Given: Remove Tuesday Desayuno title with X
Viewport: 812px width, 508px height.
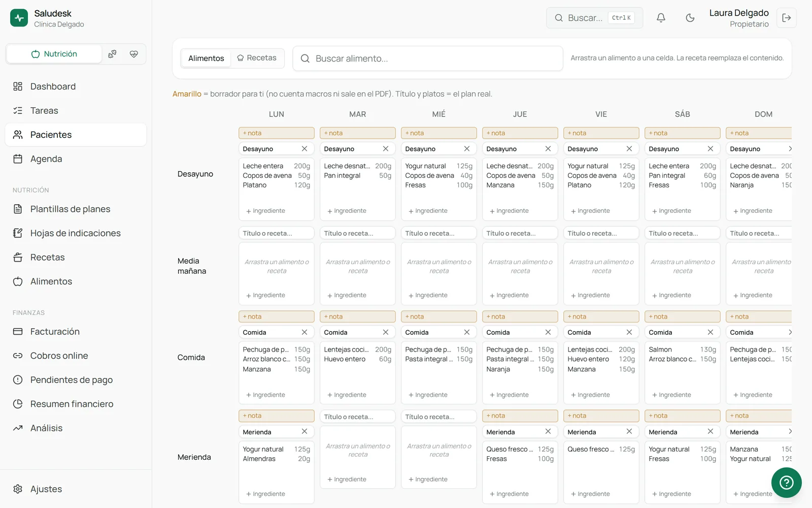Looking at the screenshot, I should coord(386,149).
